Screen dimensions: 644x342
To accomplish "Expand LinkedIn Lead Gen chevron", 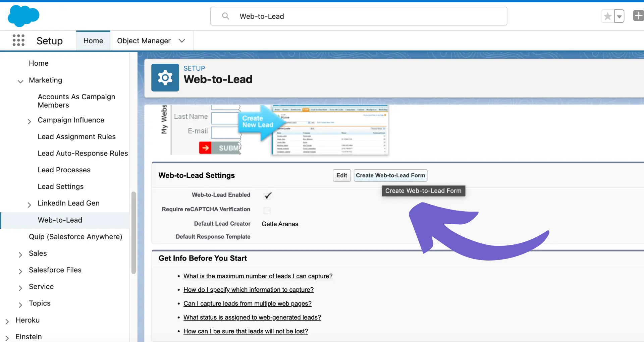I will [29, 205].
